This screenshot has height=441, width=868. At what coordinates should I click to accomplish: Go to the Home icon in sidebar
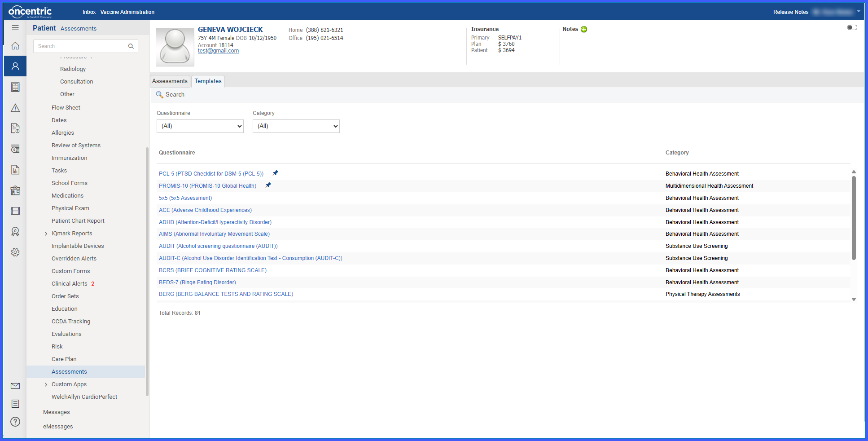[x=15, y=46]
